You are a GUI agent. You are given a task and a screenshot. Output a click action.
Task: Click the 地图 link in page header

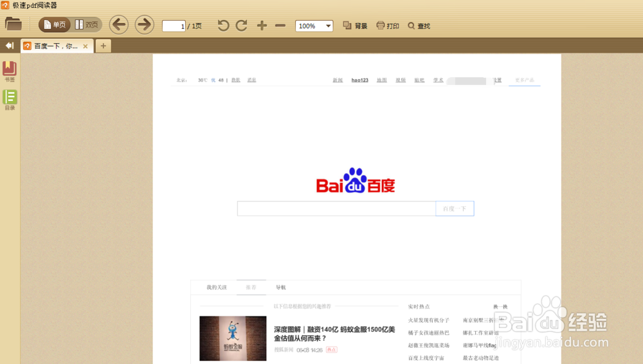coord(382,80)
